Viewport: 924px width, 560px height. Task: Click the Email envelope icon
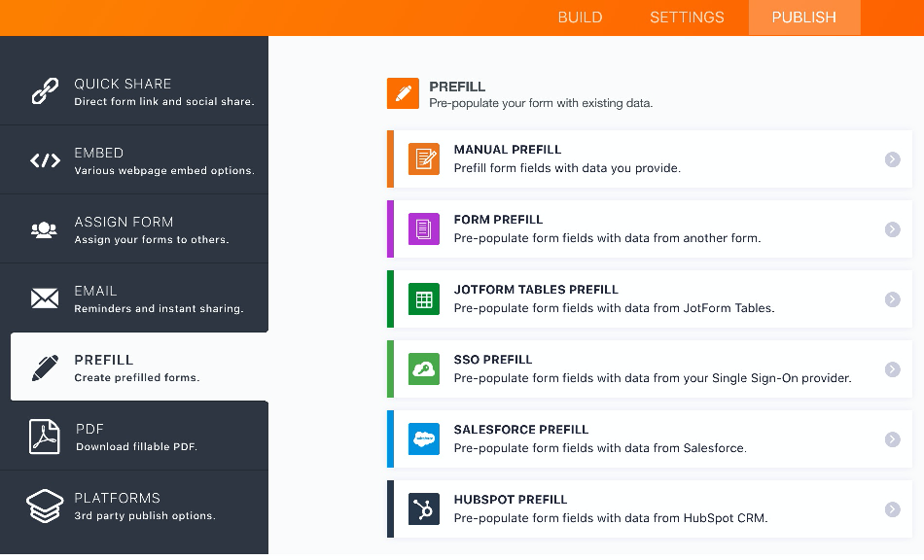coord(45,298)
